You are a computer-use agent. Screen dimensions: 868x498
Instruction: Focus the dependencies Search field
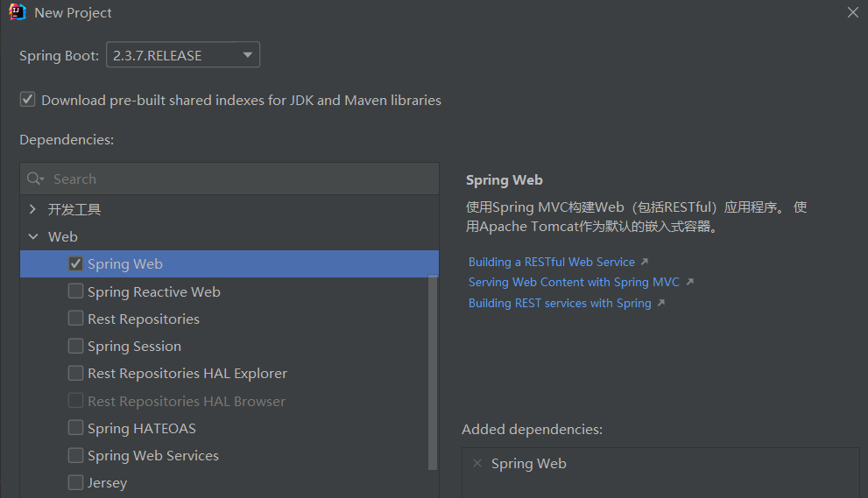pyautogui.click(x=229, y=179)
